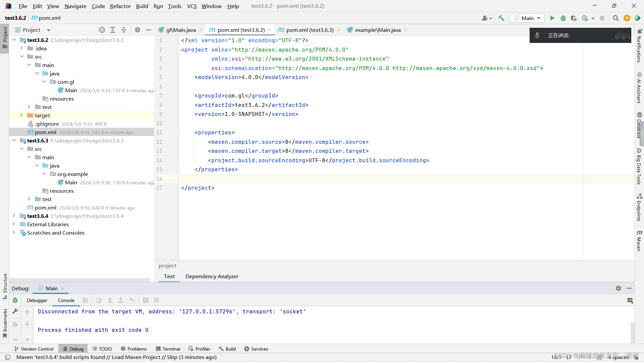Expand the External Libraries tree node

click(x=13, y=224)
